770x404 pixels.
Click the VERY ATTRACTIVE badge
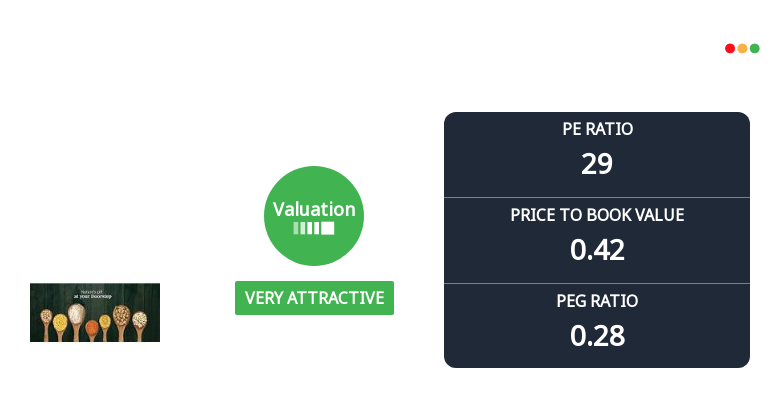pyautogui.click(x=314, y=298)
